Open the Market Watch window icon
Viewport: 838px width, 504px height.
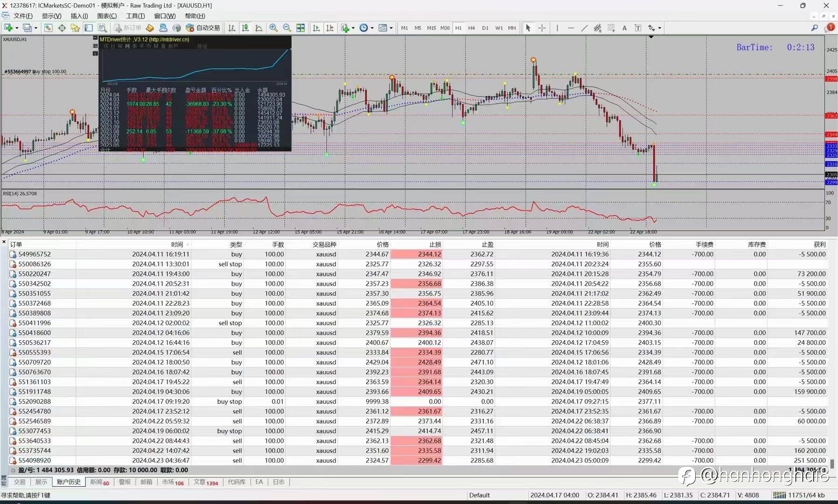pyautogui.click(x=48, y=28)
